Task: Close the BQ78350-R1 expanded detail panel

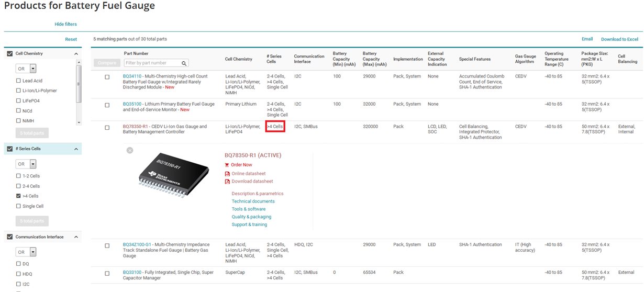Action: tap(130, 150)
